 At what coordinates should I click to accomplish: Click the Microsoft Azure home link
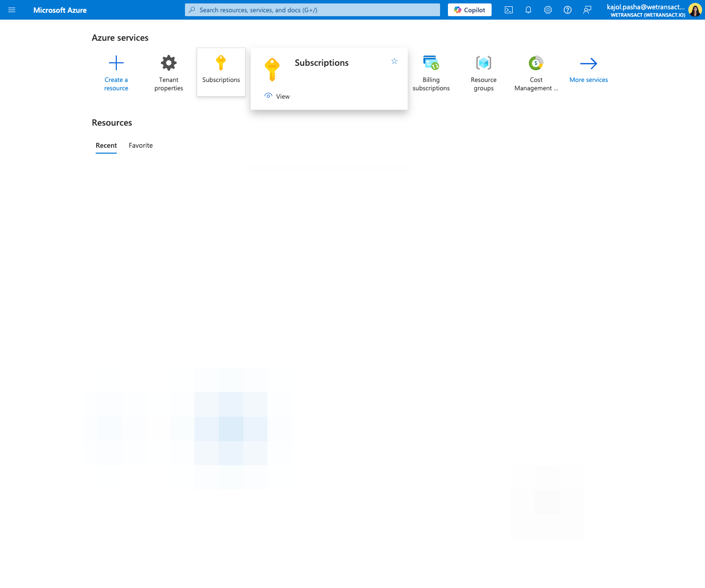tap(60, 10)
